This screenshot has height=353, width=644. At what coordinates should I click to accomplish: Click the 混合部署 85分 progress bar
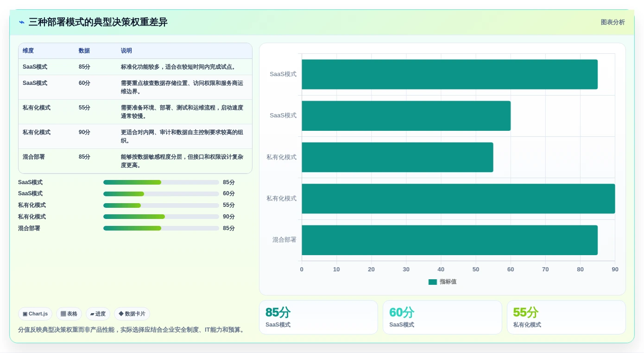[x=161, y=228]
